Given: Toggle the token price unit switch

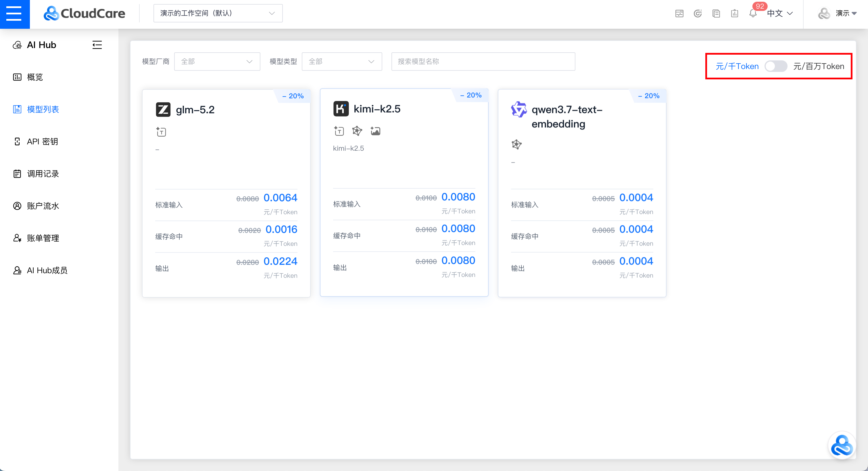Looking at the screenshot, I should (x=776, y=66).
